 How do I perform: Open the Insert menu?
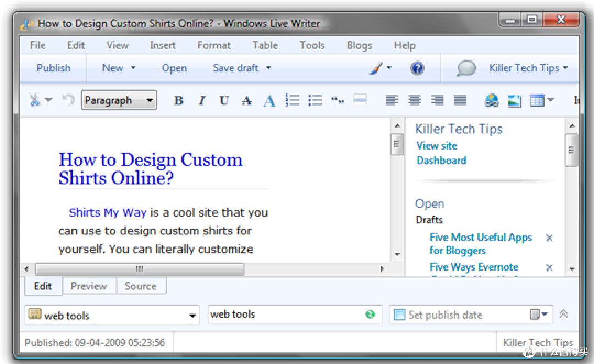(162, 46)
